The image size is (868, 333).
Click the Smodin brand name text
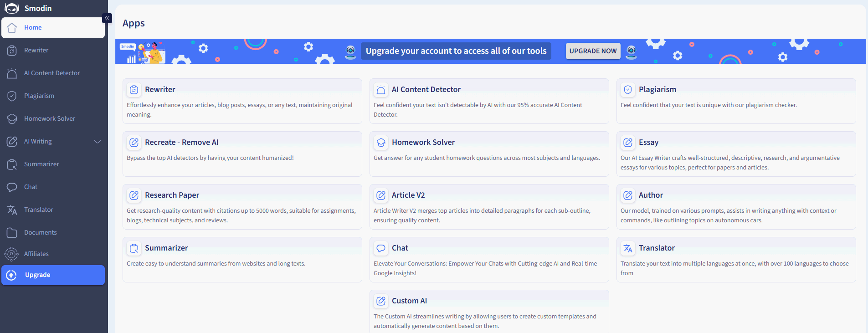click(38, 8)
